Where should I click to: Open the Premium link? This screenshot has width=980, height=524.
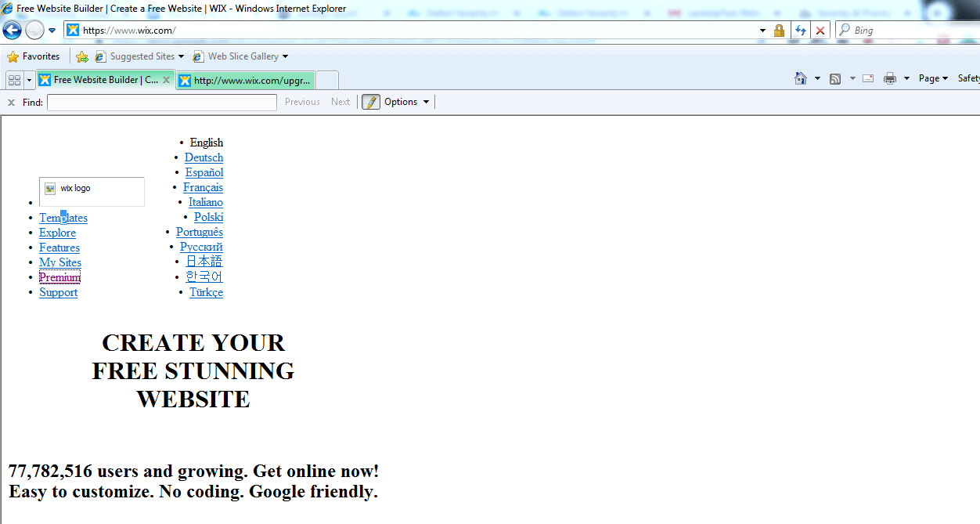click(59, 277)
